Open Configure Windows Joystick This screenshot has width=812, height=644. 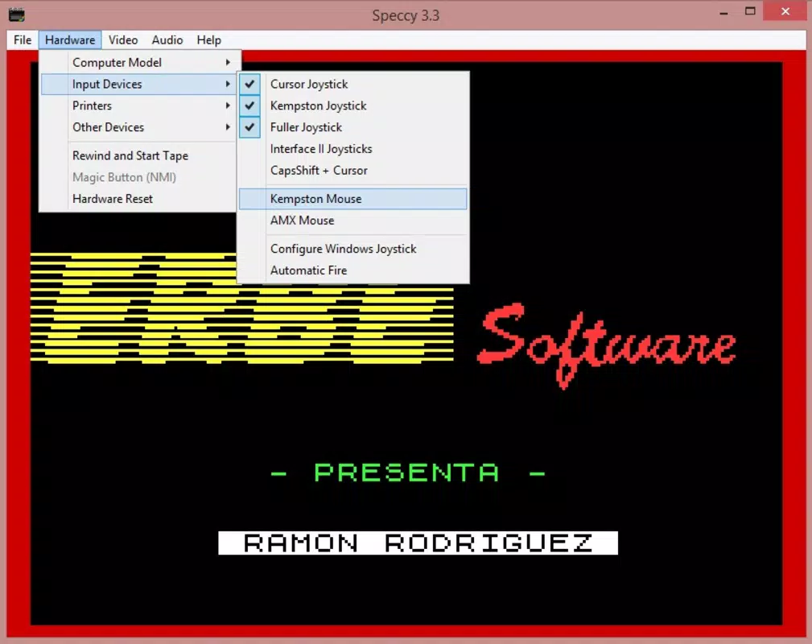pyautogui.click(x=353, y=249)
